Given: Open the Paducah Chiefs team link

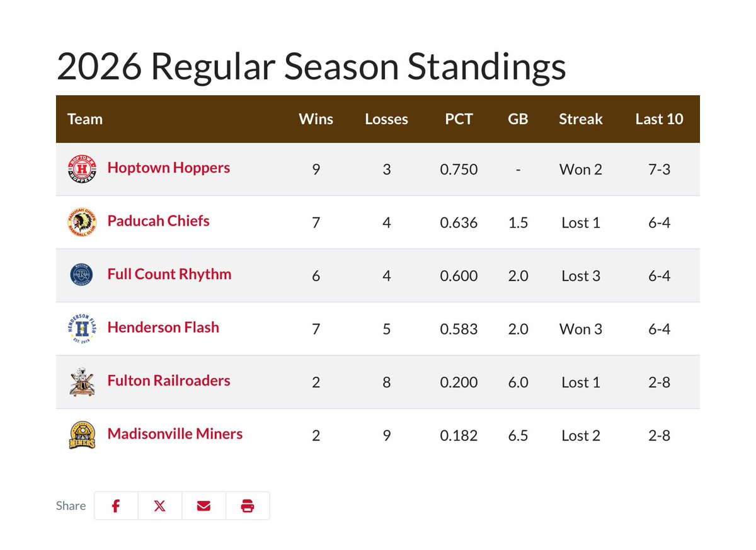Looking at the screenshot, I should tap(159, 221).
